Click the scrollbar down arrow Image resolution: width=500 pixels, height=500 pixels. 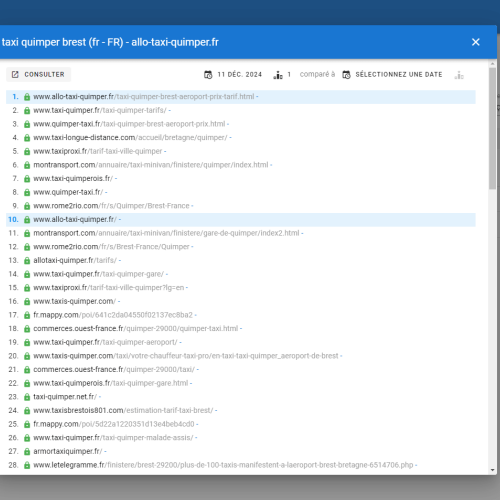pyautogui.click(x=493, y=470)
